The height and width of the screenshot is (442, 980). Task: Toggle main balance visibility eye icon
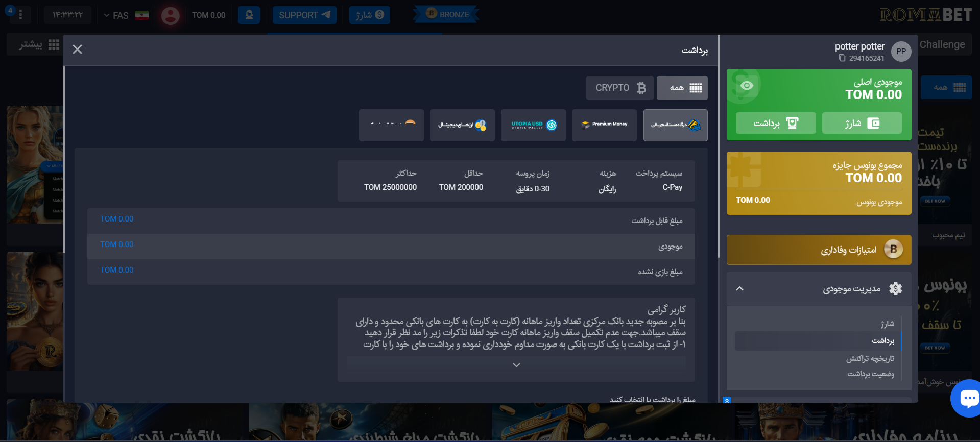pos(747,85)
